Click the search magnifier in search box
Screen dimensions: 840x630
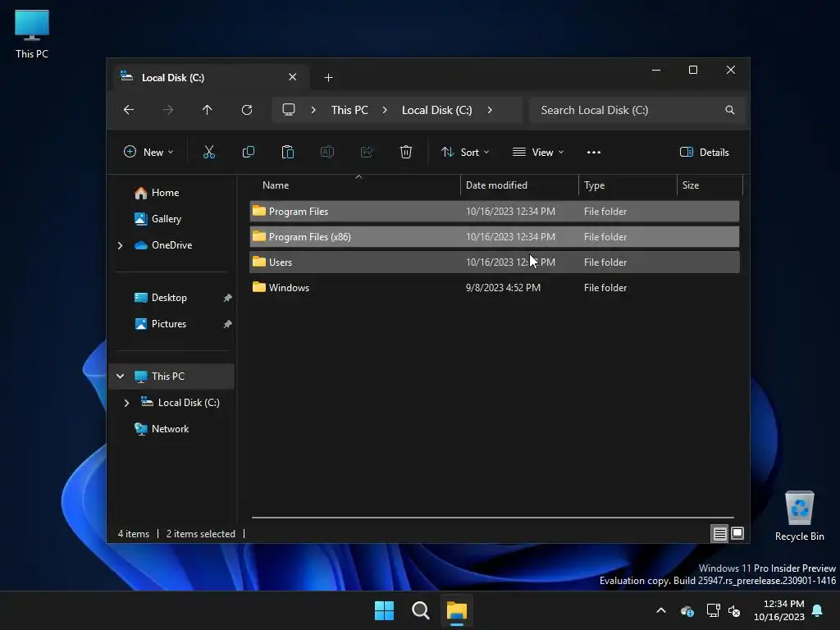click(729, 110)
